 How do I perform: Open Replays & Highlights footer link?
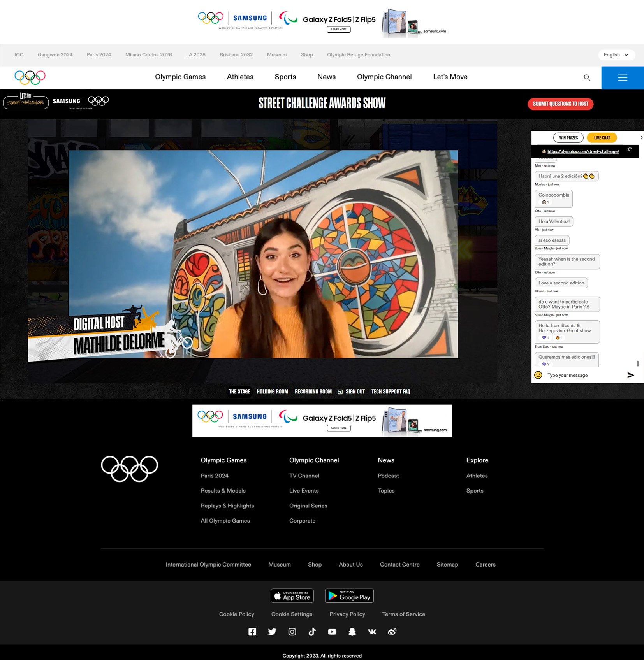click(x=227, y=506)
